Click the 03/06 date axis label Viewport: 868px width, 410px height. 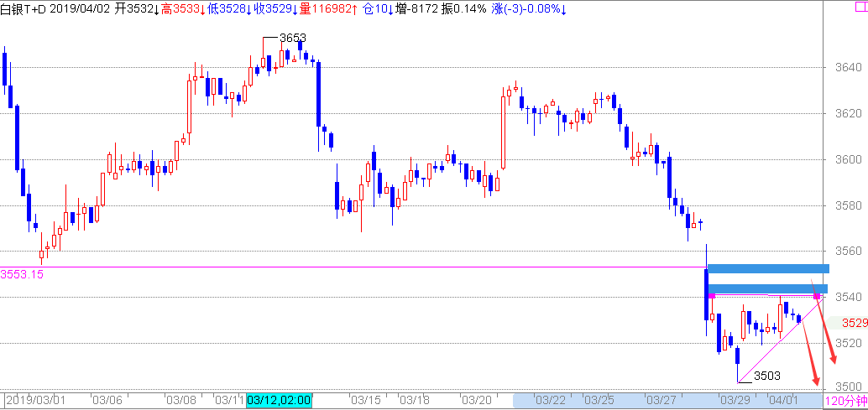[107, 400]
